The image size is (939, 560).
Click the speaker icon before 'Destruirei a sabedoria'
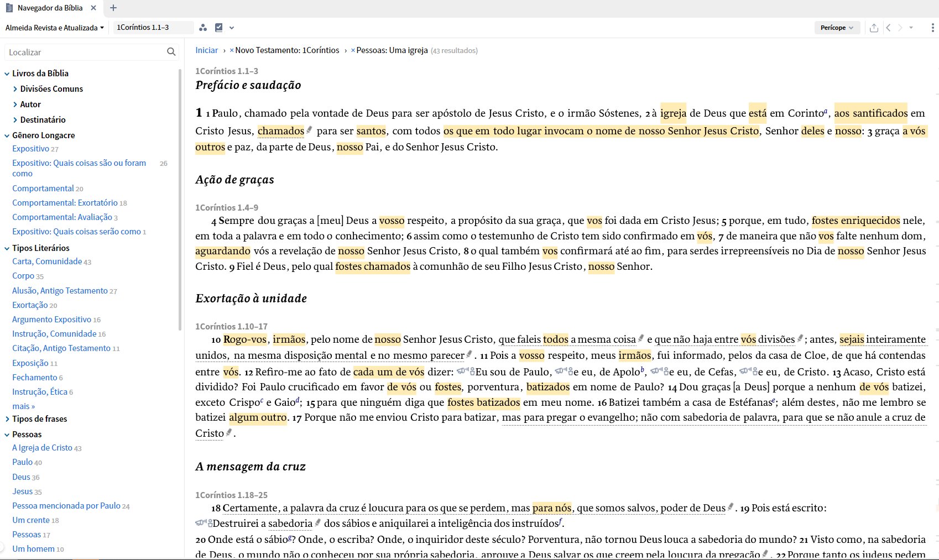click(x=204, y=522)
